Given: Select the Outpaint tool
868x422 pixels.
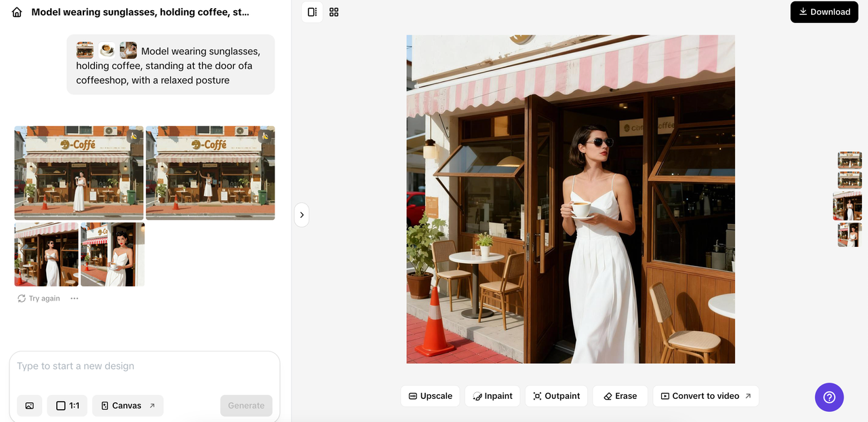Looking at the screenshot, I should pyautogui.click(x=556, y=396).
